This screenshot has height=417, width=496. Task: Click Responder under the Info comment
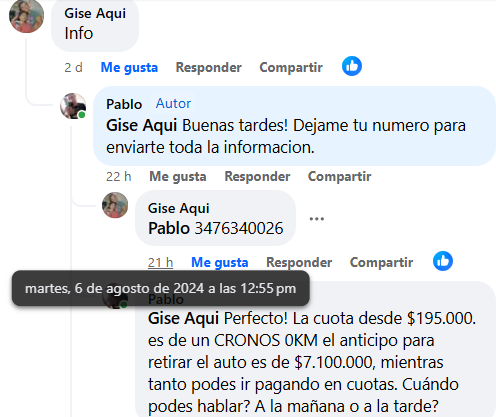(209, 68)
